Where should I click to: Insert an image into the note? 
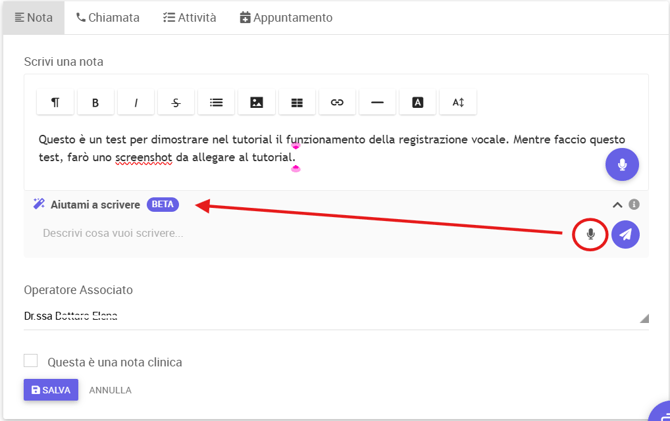point(256,102)
